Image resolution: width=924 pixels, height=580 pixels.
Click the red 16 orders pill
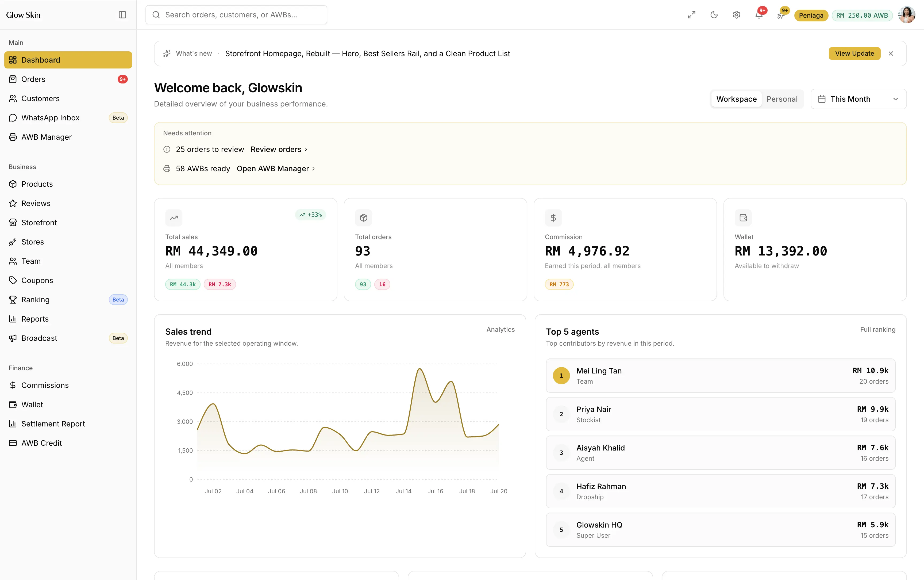382,284
